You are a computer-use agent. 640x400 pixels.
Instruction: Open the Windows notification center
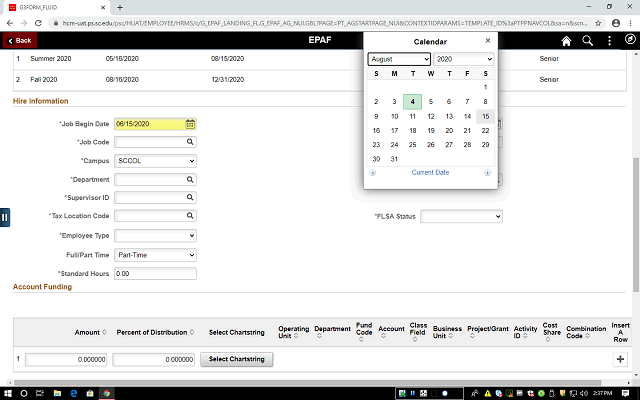point(625,393)
